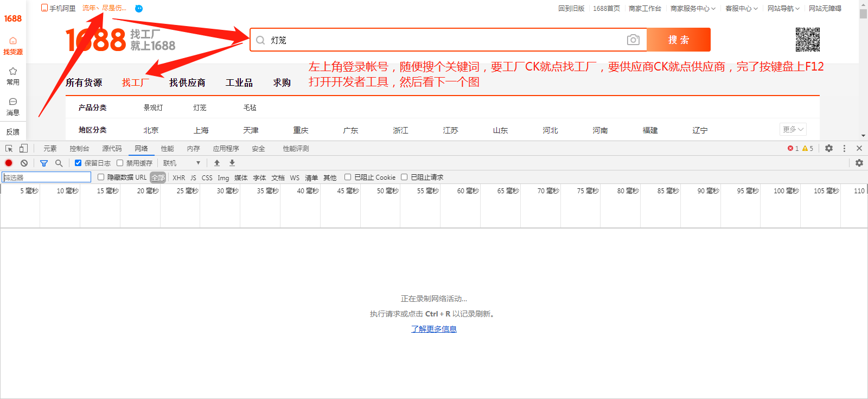This screenshot has height=399, width=868.
Task: Filter requests by CSS type
Action: 207,178
